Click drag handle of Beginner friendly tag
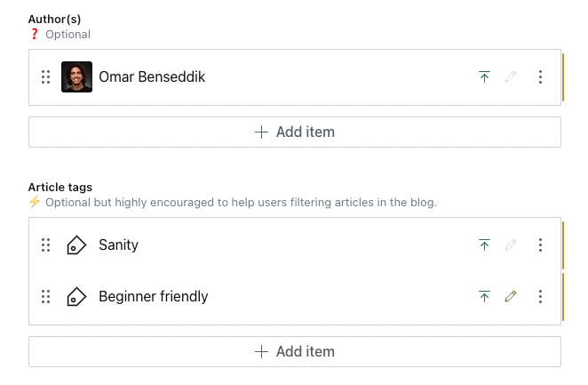 pos(46,296)
